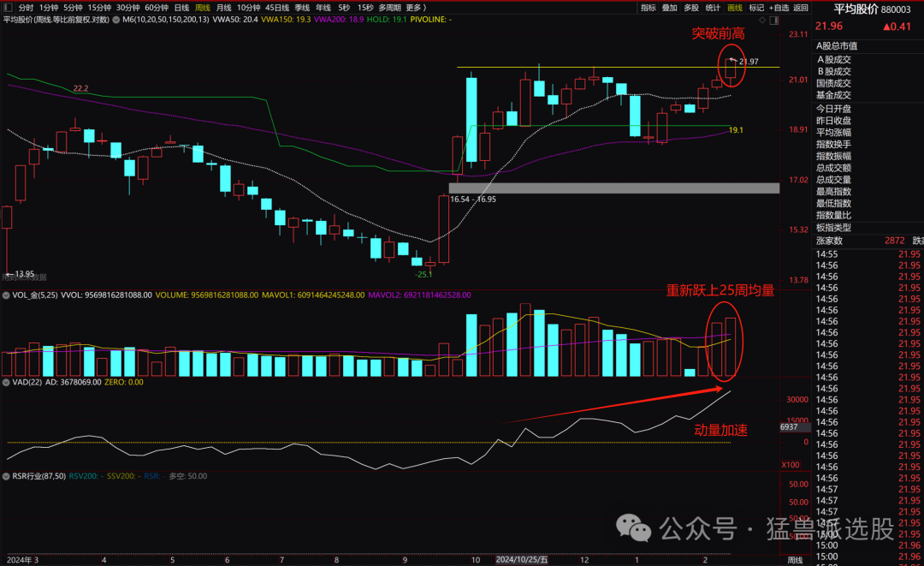Click the MAVOL1 volume average label
Image resolution: width=924 pixels, height=566 pixels.
313,295
